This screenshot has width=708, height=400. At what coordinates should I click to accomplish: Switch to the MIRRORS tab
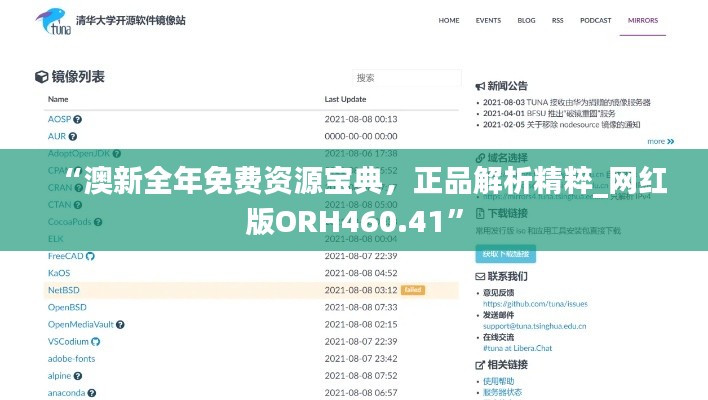642,20
